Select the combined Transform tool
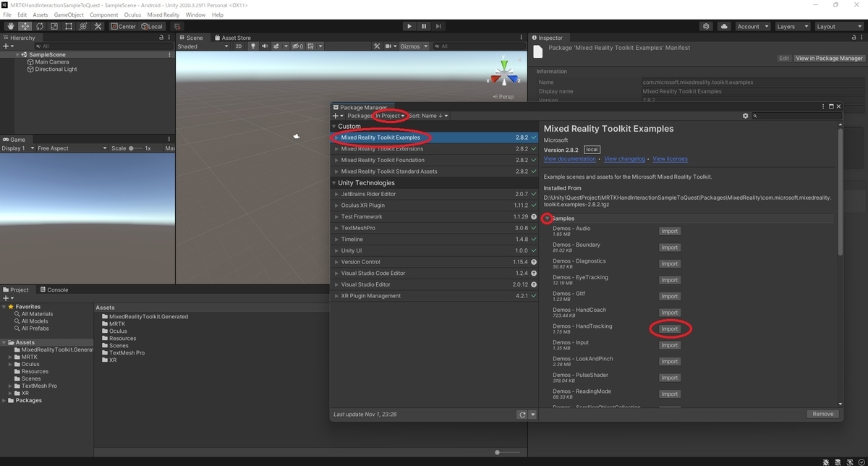 [x=83, y=27]
